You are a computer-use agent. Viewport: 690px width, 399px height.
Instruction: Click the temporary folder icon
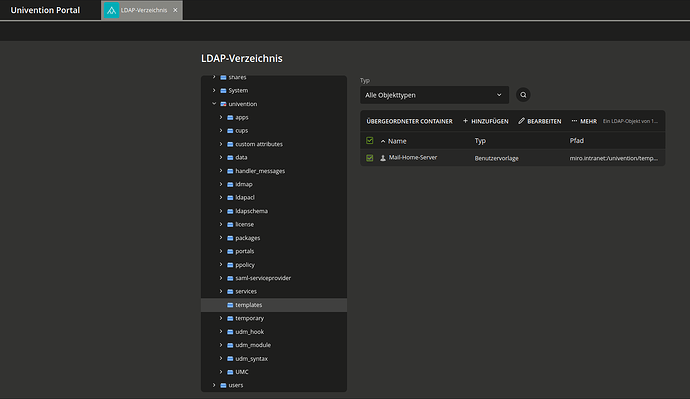[x=230, y=318]
